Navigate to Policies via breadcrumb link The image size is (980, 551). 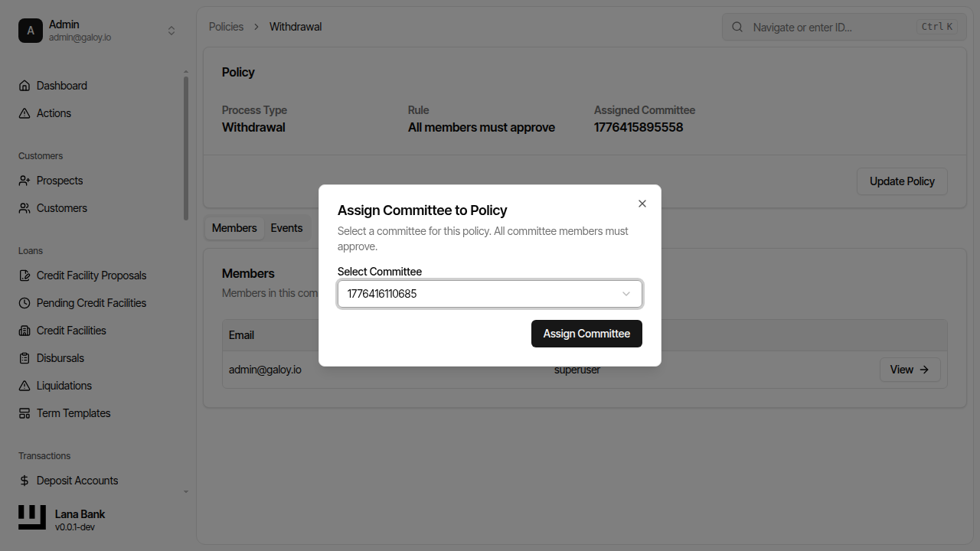(226, 26)
